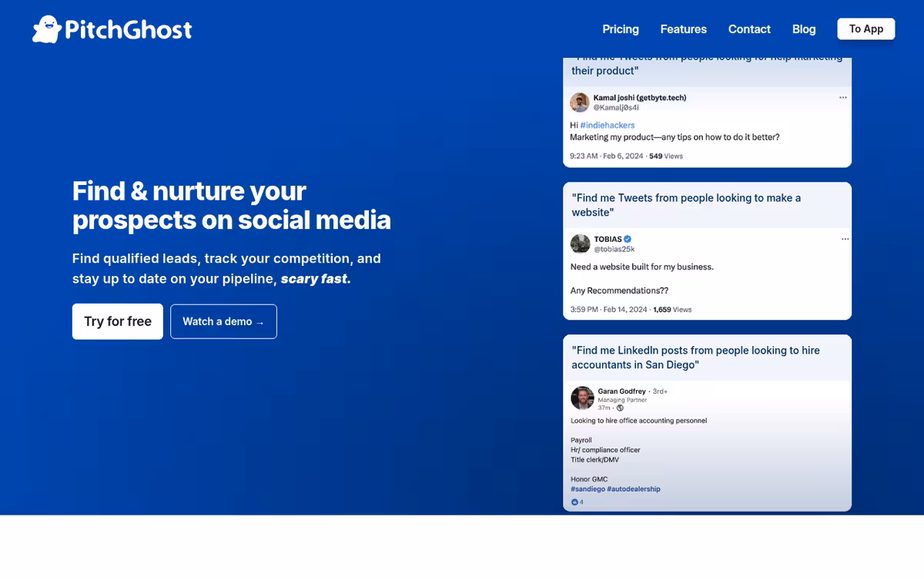Viewport: 924px width, 578px height.
Task: Click the verified badge next to TOBIAS
Action: (628, 239)
